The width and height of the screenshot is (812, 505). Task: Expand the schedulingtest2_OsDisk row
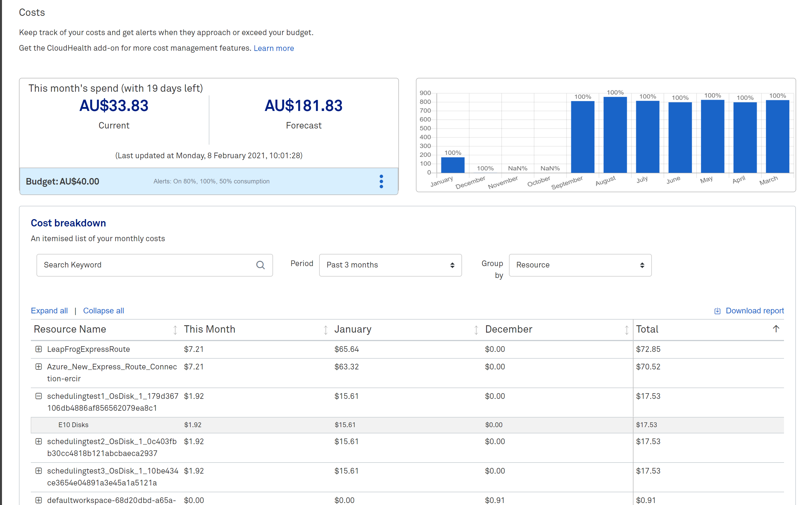click(x=39, y=442)
